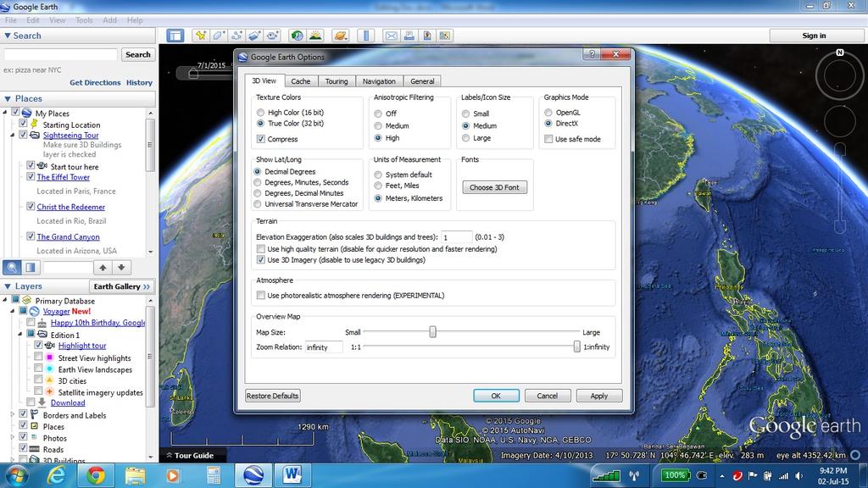
Task: Click the Email envelope toolbar icon
Action: (x=391, y=36)
